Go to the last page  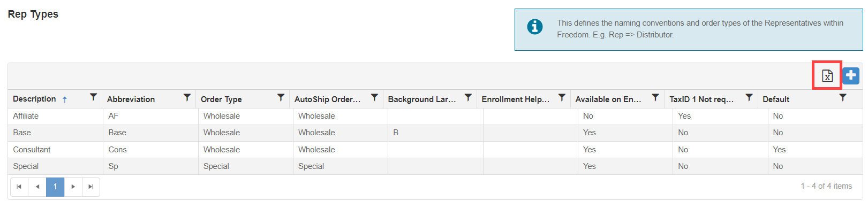coord(90,187)
